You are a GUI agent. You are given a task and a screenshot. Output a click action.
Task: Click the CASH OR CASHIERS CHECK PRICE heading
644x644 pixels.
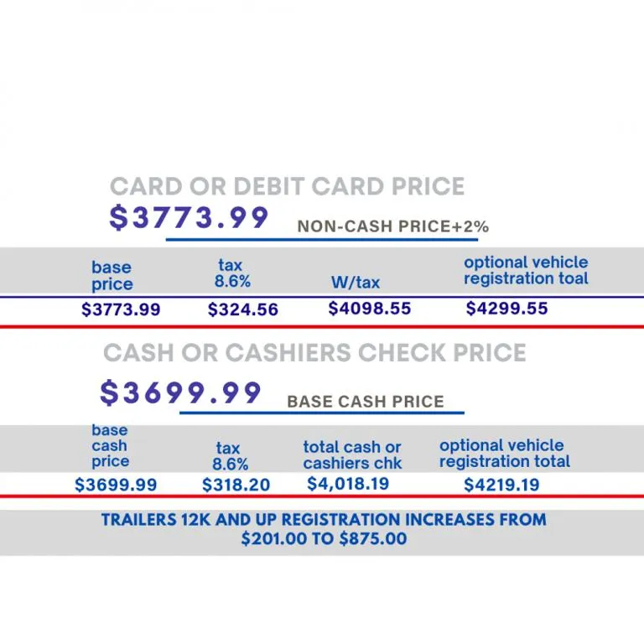pos(314,353)
